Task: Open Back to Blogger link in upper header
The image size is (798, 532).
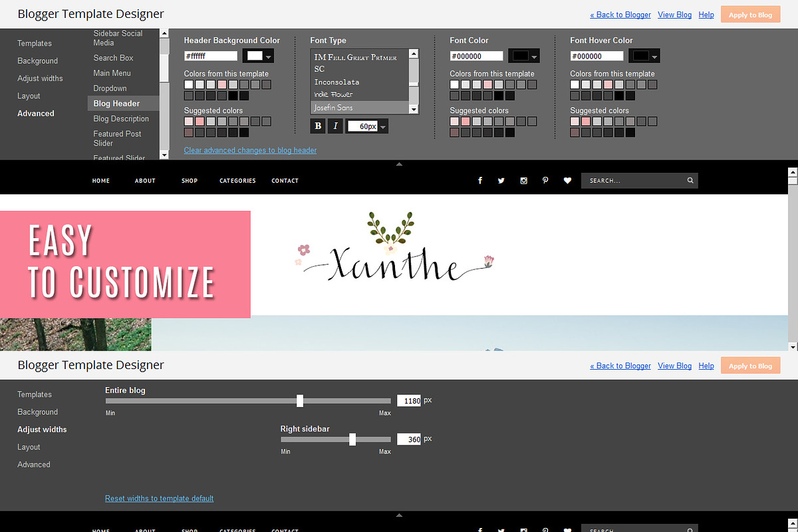Action: (x=620, y=15)
